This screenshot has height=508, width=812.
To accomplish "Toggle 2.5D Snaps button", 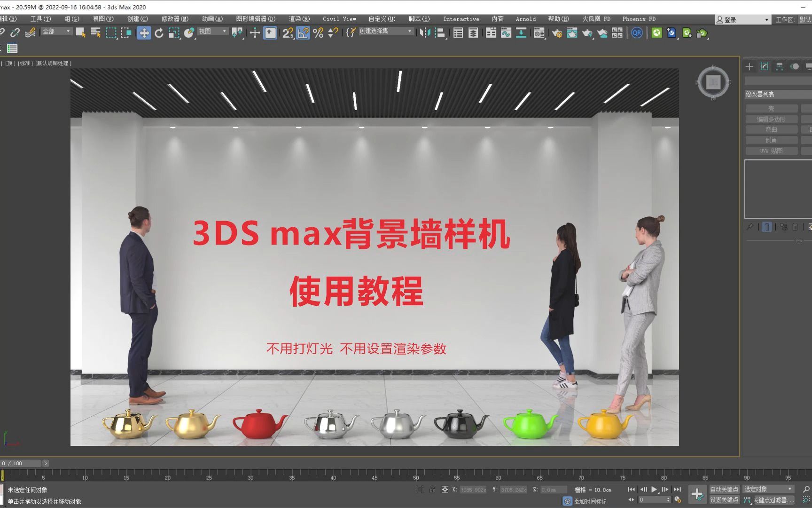I will click(288, 32).
